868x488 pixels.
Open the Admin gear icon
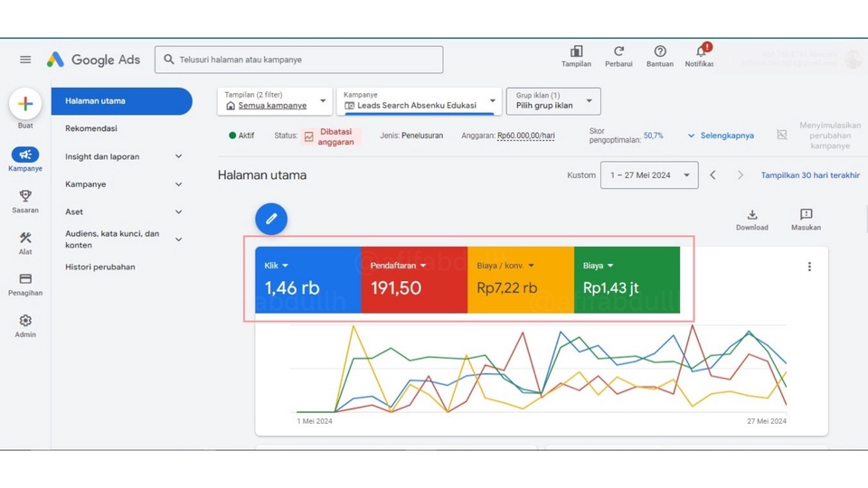25,321
